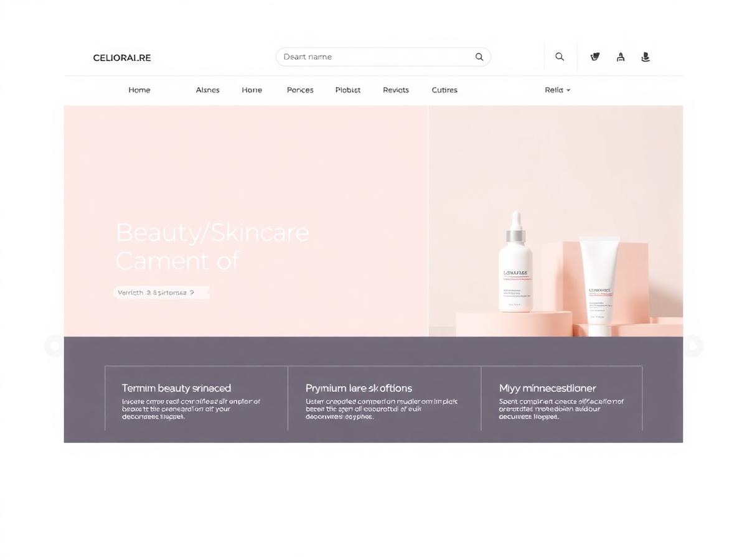This screenshot has width=747, height=560.
Task: Open the Cutires menu item
Action: pyautogui.click(x=444, y=90)
